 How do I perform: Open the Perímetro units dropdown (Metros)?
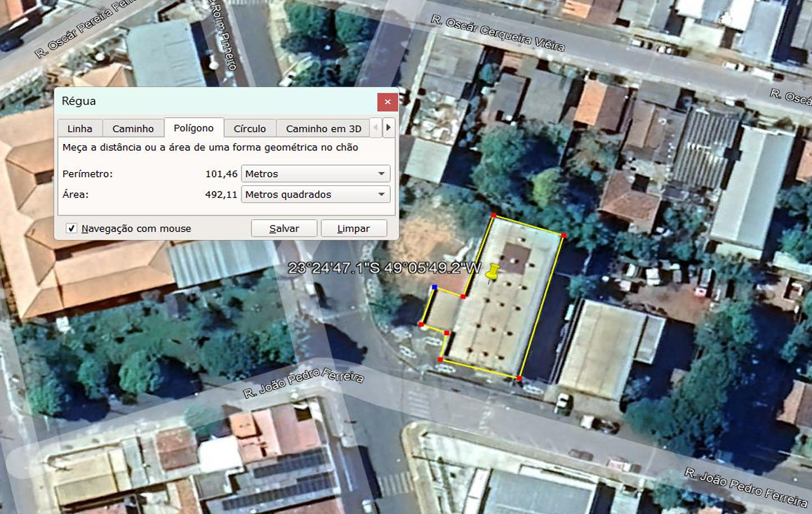pos(315,173)
